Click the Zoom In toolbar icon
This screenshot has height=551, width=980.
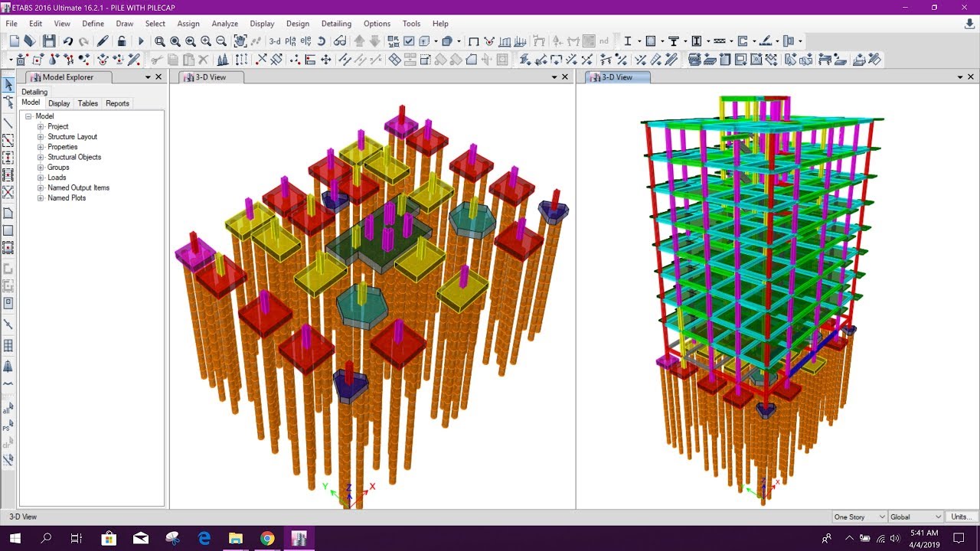click(x=206, y=40)
